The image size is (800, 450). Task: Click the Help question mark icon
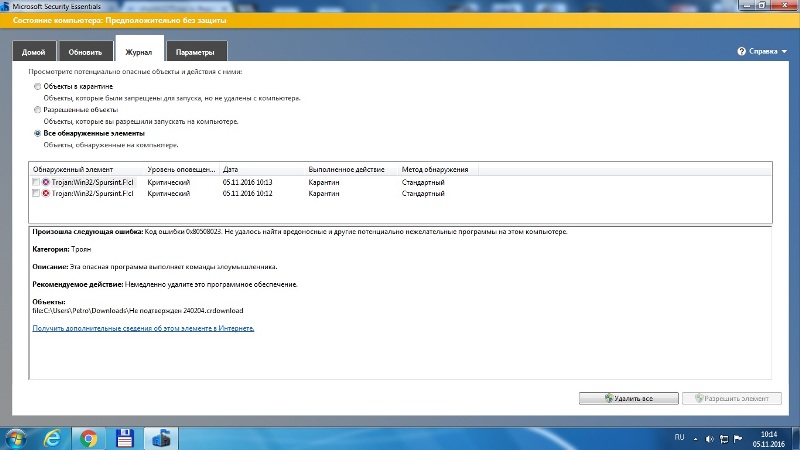742,51
